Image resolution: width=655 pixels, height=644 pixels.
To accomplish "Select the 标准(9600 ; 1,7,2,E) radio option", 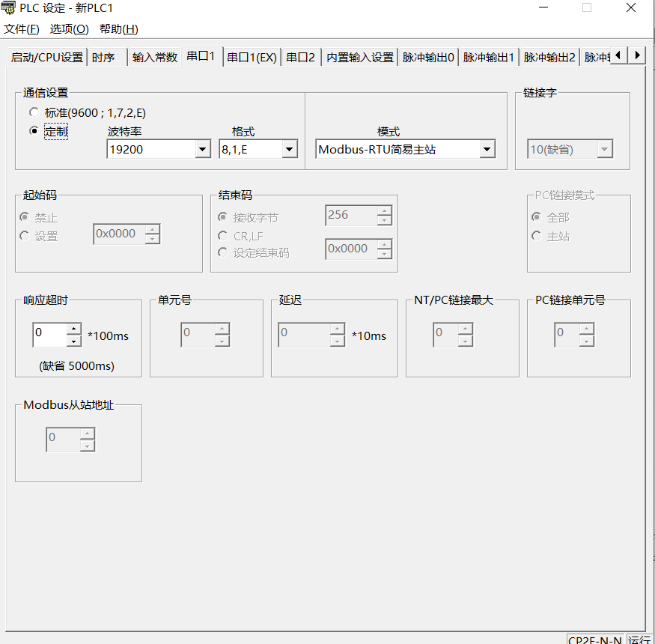I will (x=33, y=113).
